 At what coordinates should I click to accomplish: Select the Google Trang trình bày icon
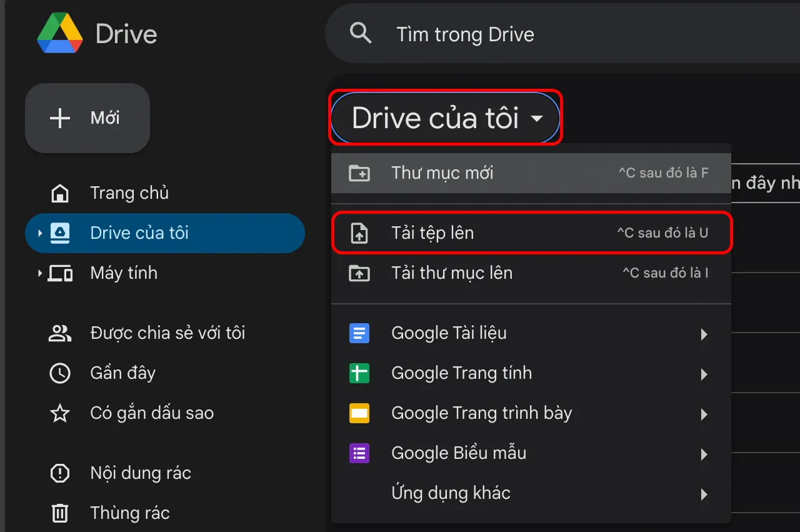[x=359, y=413]
